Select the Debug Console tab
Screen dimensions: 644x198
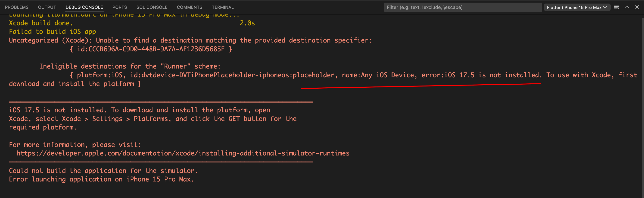click(84, 7)
